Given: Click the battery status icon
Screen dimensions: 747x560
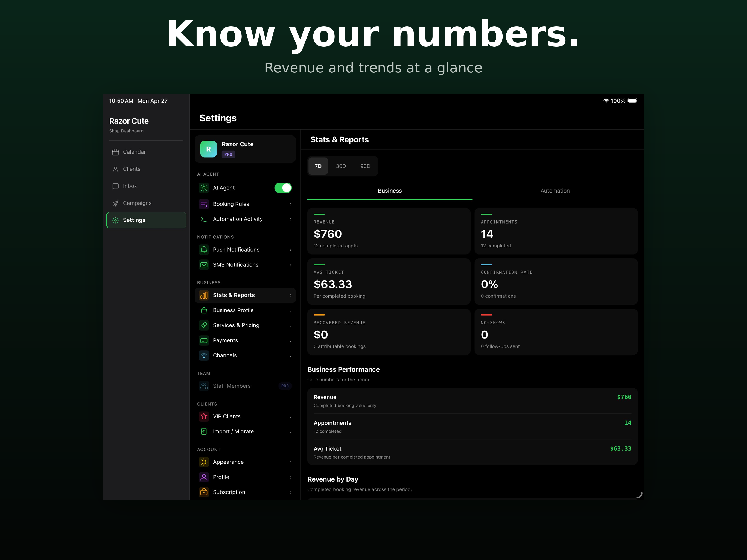Looking at the screenshot, I should 632,101.
